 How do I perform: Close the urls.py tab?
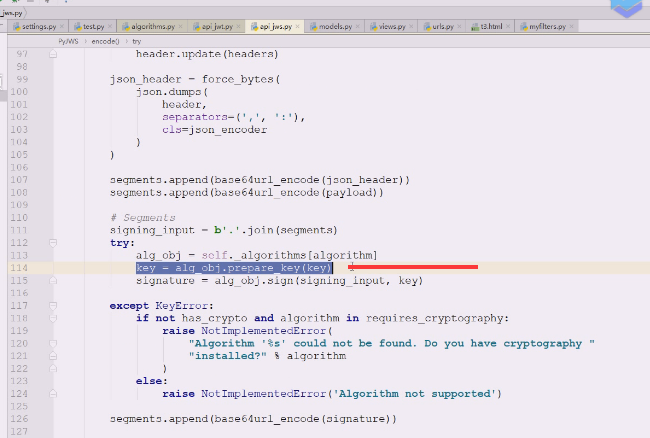point(459,27)
